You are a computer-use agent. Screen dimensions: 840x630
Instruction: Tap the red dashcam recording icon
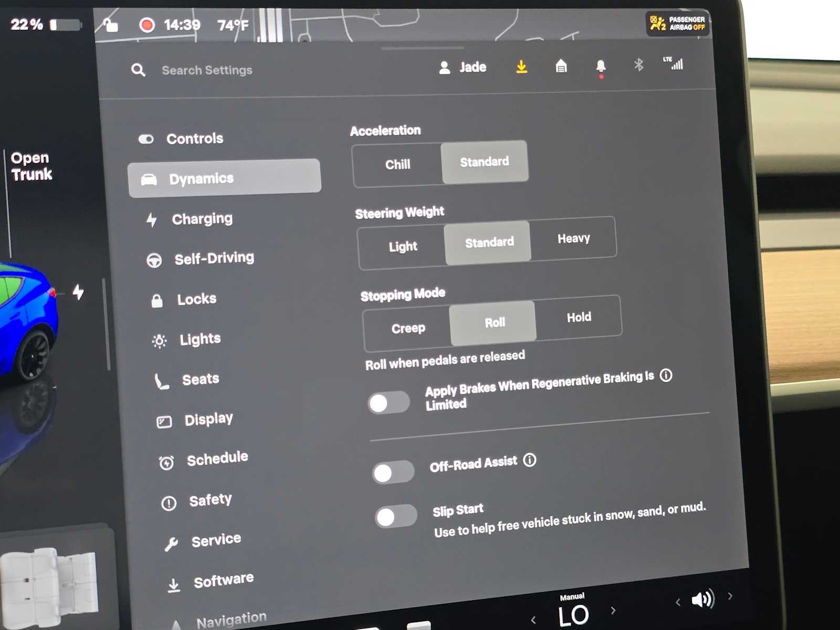click(x=147, y=25)
